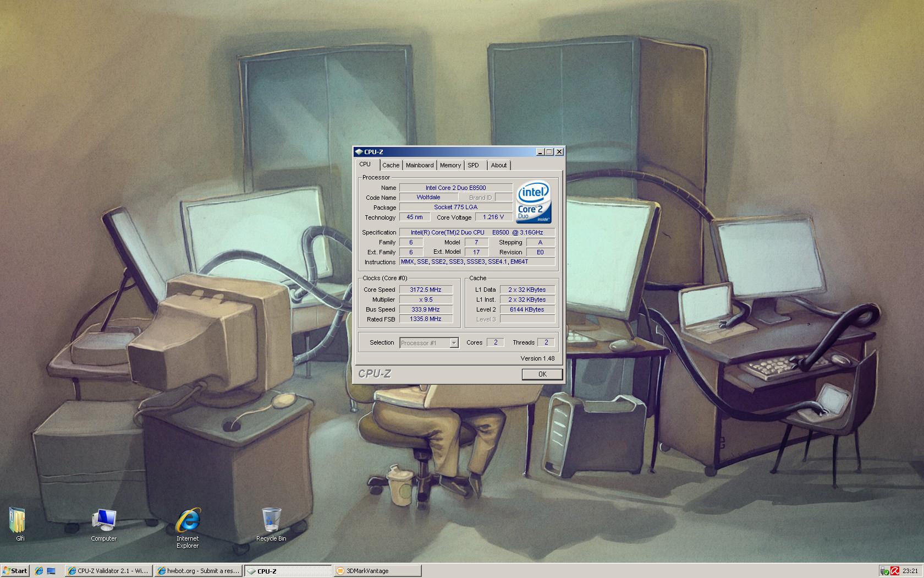
Task: Click the CPU-Z taskbar button
Action: pos(288,571)
